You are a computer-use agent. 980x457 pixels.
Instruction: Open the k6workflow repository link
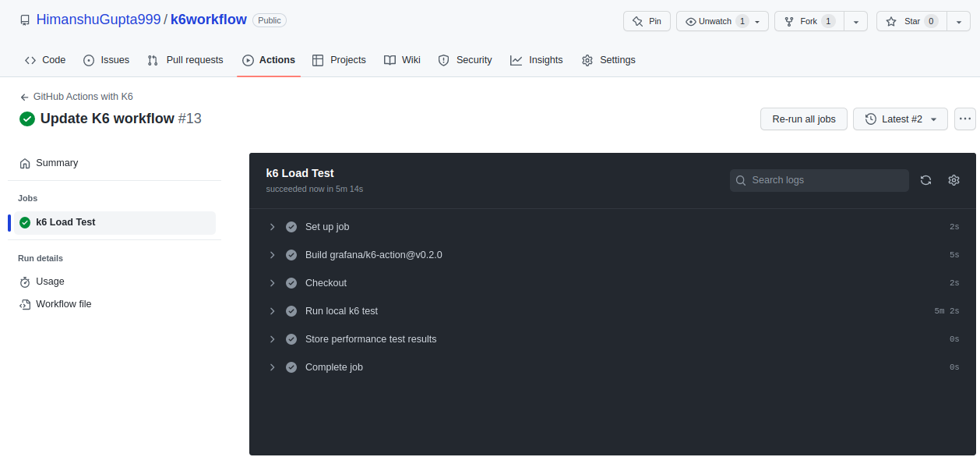click(209, 19)
